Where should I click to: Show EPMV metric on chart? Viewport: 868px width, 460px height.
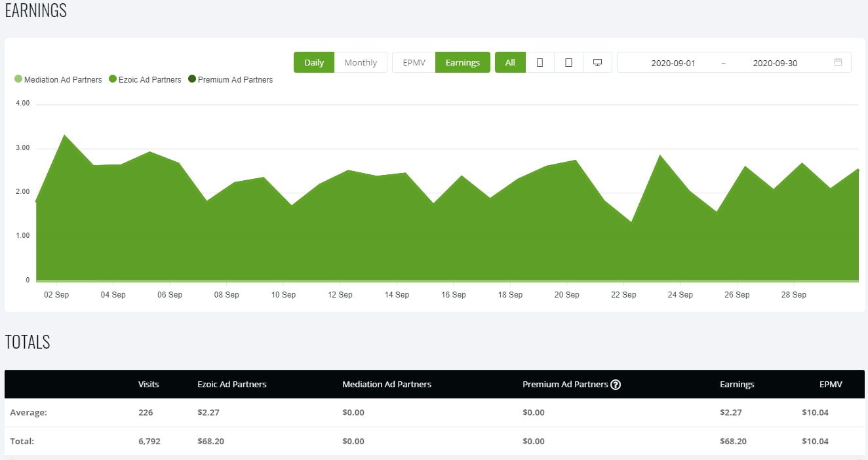[414, 62]
